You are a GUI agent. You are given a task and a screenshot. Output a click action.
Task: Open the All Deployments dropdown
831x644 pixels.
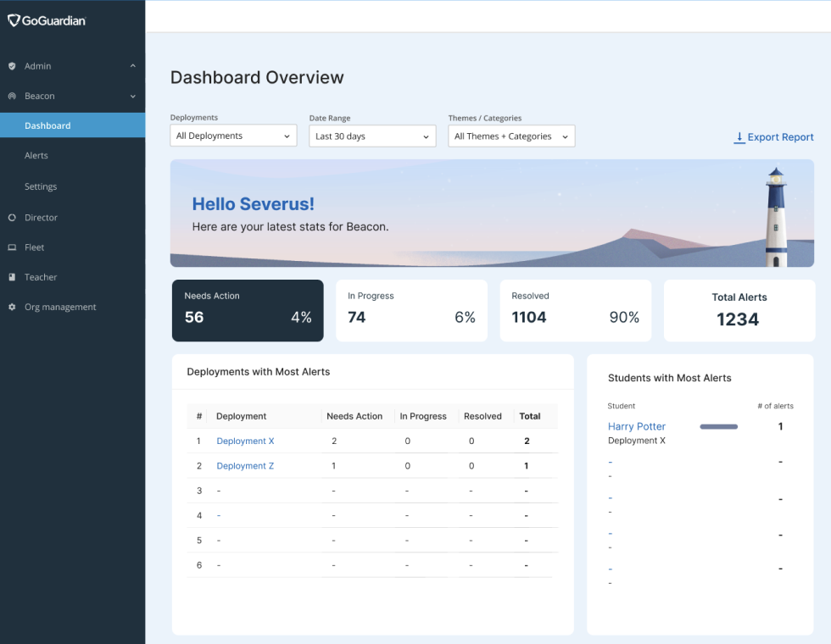233,136
